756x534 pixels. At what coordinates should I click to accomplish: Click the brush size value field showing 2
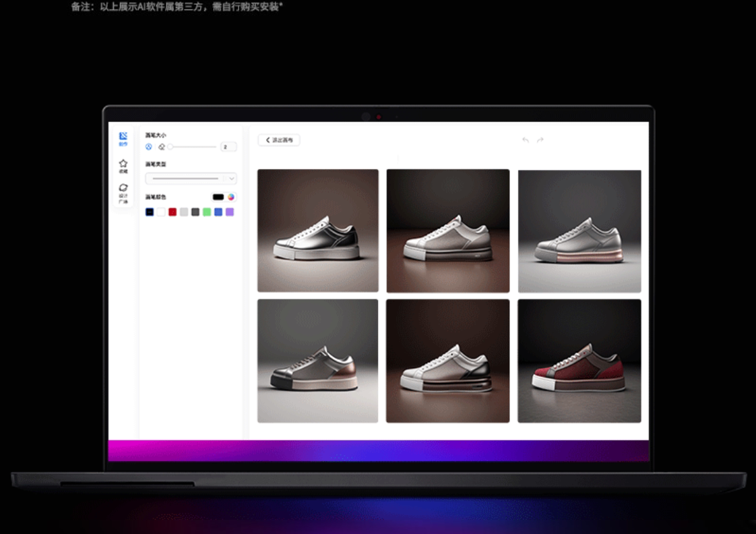228,146
